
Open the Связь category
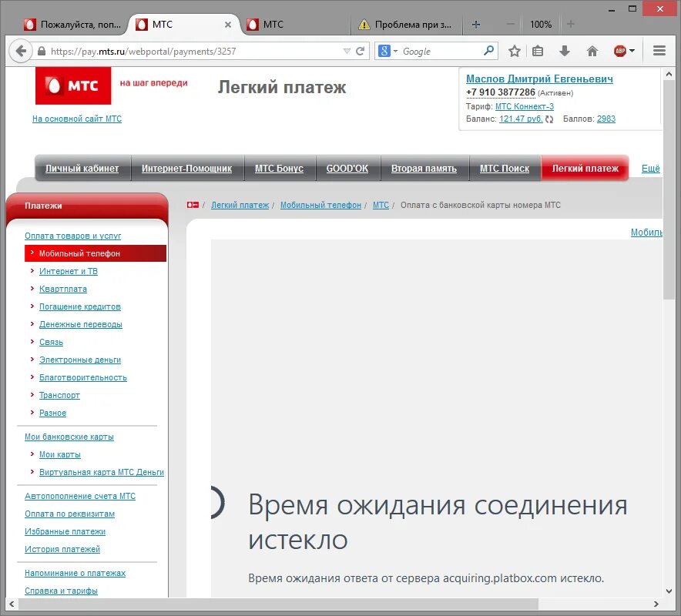(52, 342)
